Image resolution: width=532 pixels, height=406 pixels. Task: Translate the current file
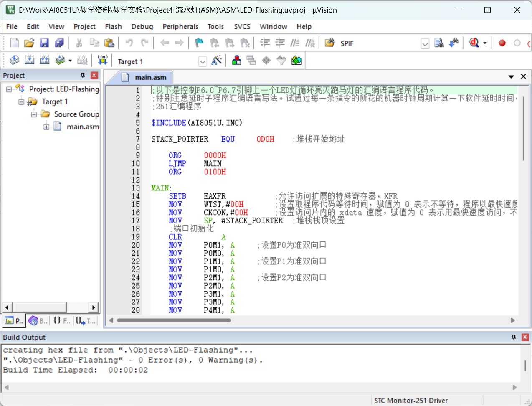tap(14, 61)
